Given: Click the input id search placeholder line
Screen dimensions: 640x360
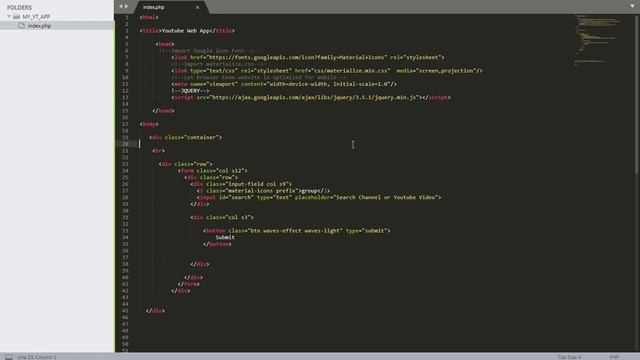Looking at the screenshot, I should coord(319,198).
